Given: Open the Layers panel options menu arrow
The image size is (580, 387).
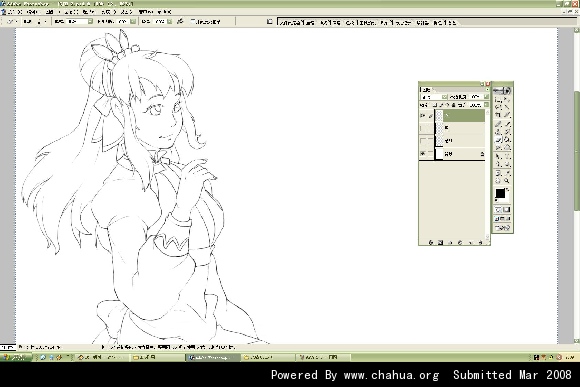Looking at the screenshot, I should [487, 90].
